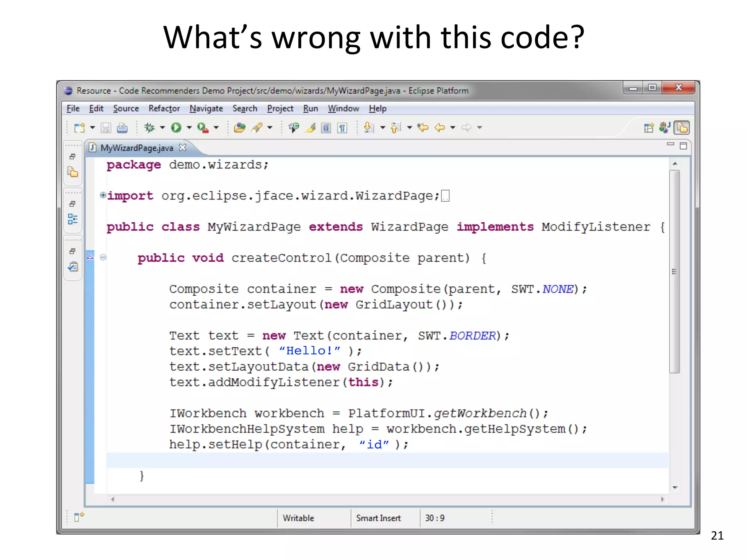Click the Forward navigation arrow
747x560 pixels.
tap(467, 128)
